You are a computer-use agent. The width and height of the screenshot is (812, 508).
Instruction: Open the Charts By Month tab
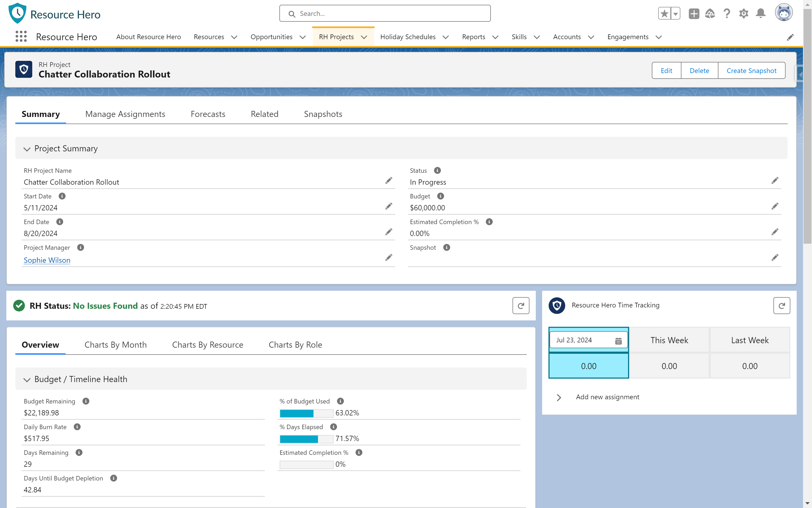point(116,345)
